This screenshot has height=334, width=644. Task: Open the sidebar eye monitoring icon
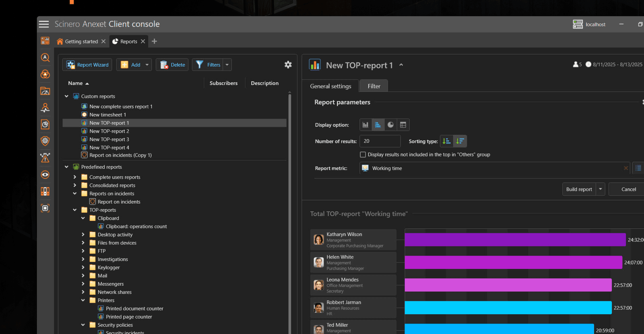coord(45,174)
